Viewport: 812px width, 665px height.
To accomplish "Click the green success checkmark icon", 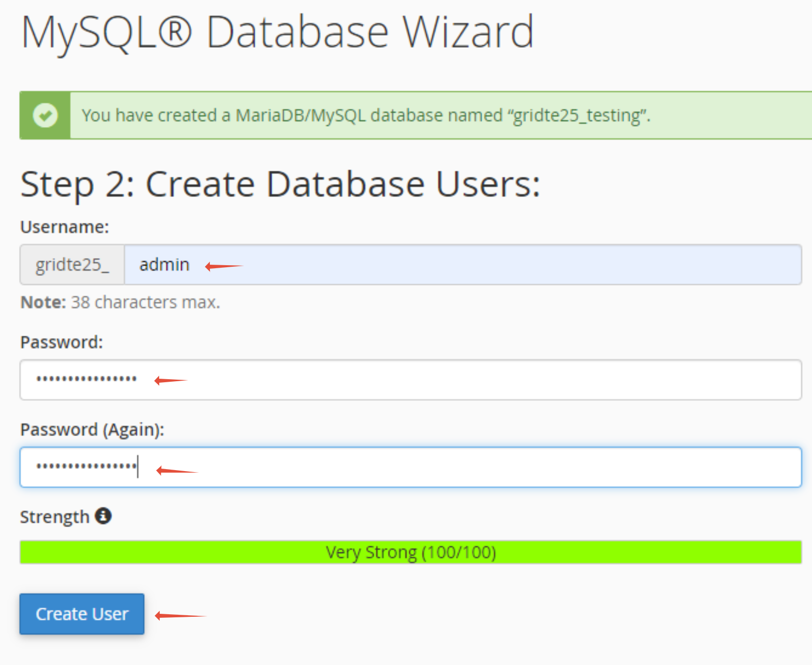I will click(x=45, y=115).
